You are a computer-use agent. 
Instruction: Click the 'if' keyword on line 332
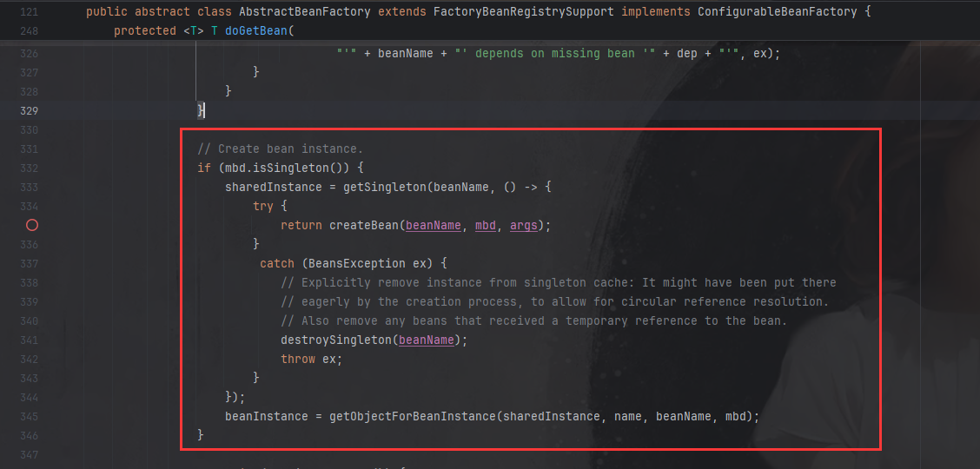tap(204, 168)
